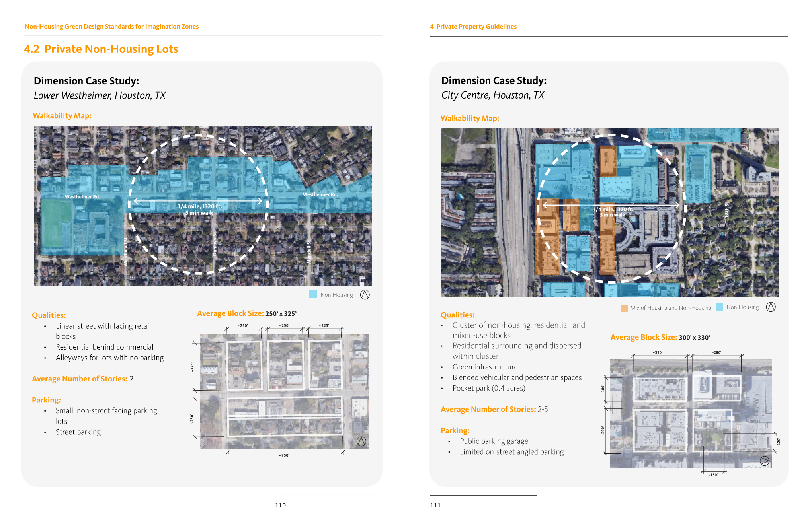Click the Westheimer block size aerial diagram
This screenshot has height=525, width=812.
[284, 391]
